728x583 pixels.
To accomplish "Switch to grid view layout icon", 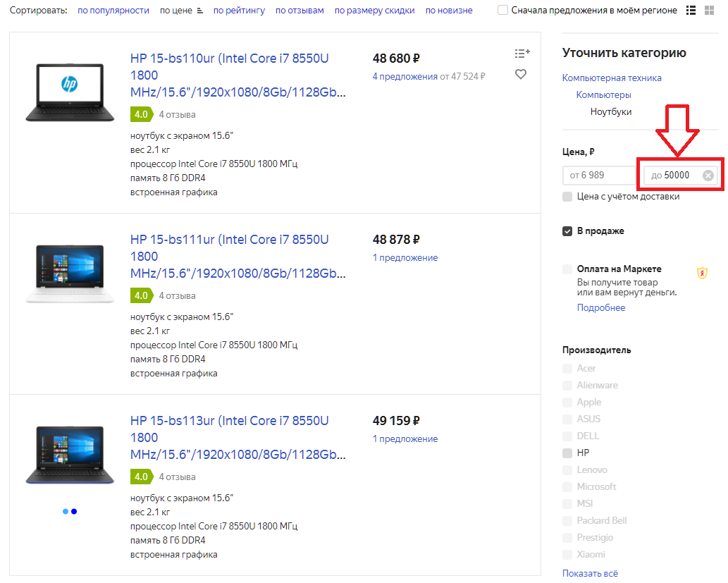I will pyautogui.click(x=709, y=10).
